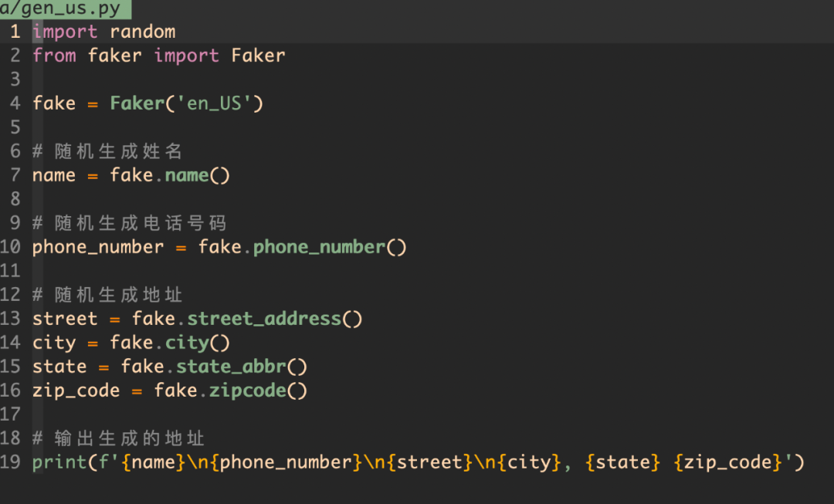Click the city() method on line 14

pyautogui.click(x=198, y=343)
